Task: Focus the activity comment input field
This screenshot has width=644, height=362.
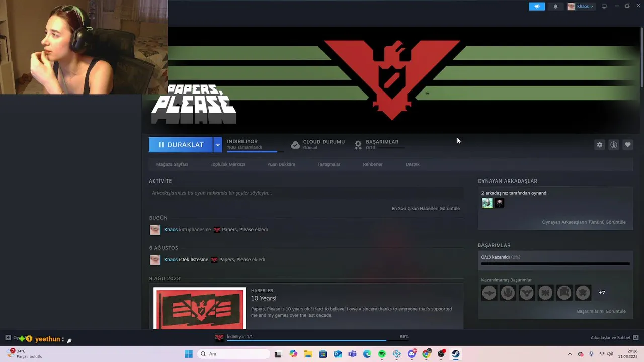Action: tap(306, 193)
